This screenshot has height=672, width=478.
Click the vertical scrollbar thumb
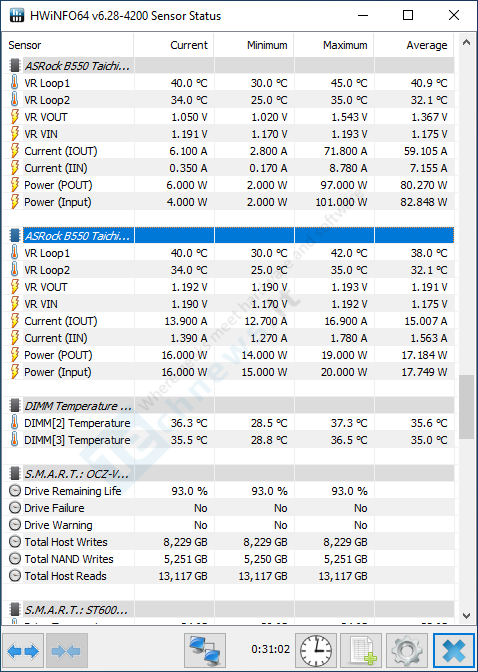coord(466,407)
